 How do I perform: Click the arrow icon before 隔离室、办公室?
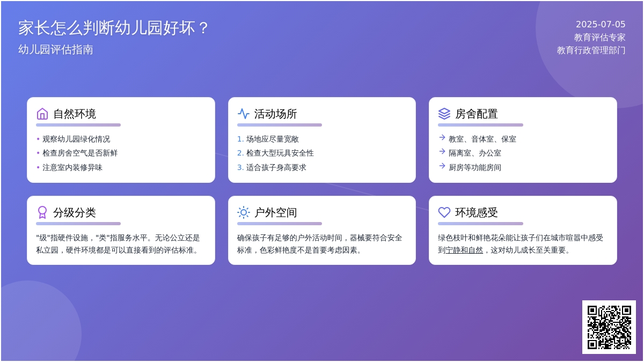coord(442,152)
